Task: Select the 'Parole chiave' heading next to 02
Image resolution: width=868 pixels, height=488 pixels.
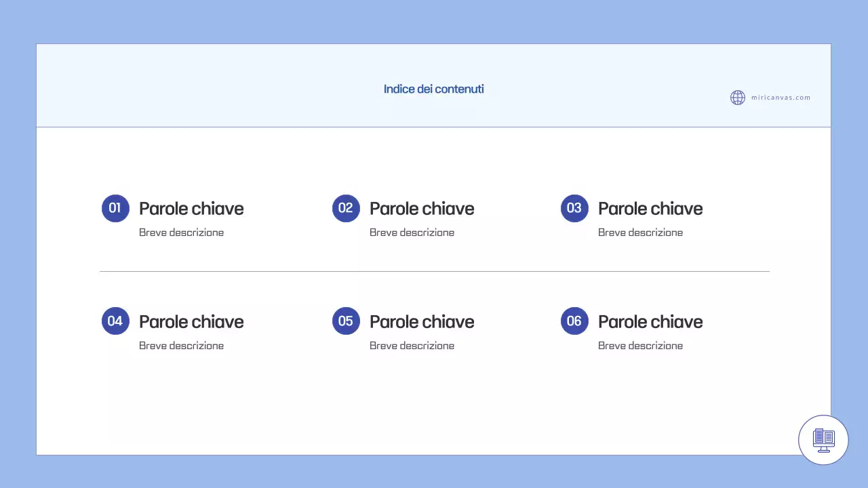Action: 422,209
